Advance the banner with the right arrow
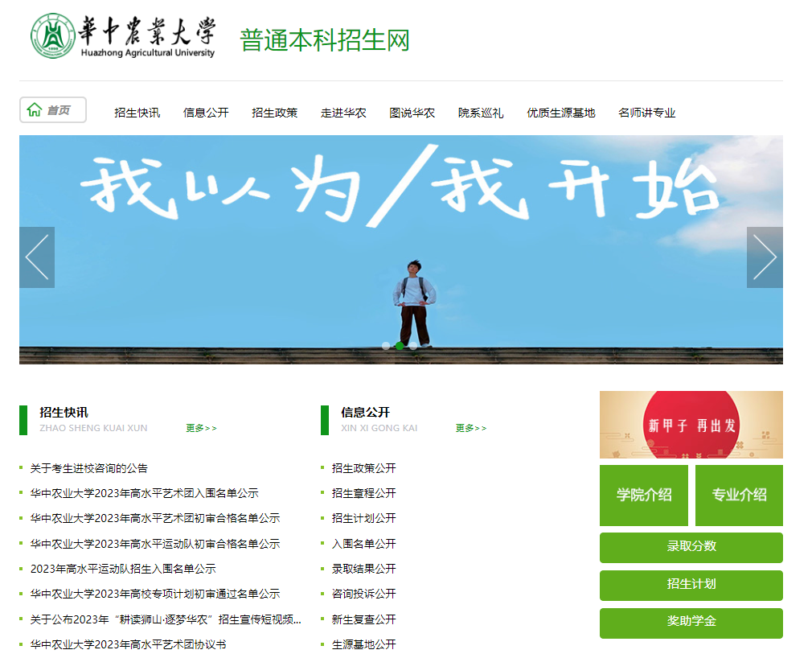 coord(765,257)
